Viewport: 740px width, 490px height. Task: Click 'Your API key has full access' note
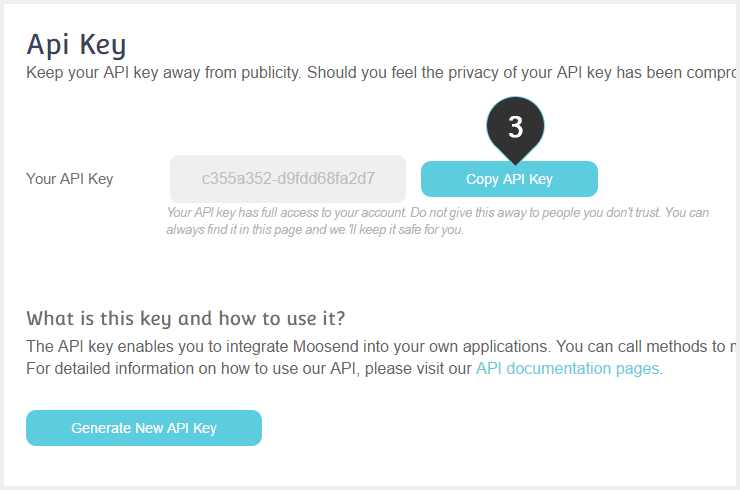click(x=286, y=212)
